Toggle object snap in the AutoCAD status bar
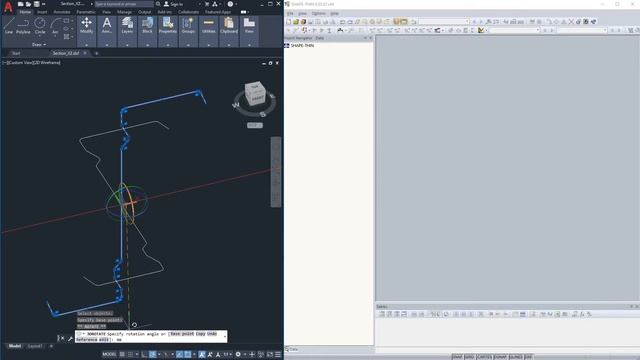640x360 pixels. coord(188,354)
